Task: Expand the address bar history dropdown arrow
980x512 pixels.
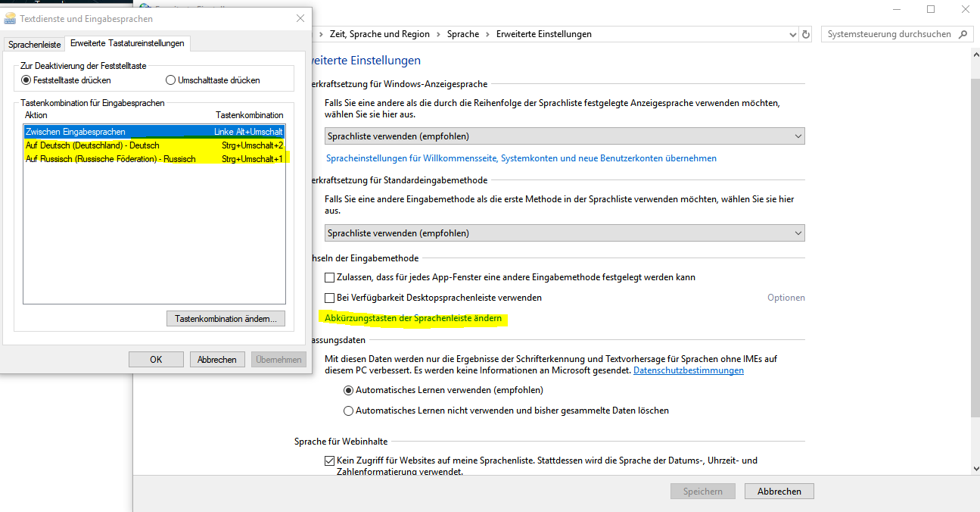Action: pyautogui.click(x=793, y=34)
